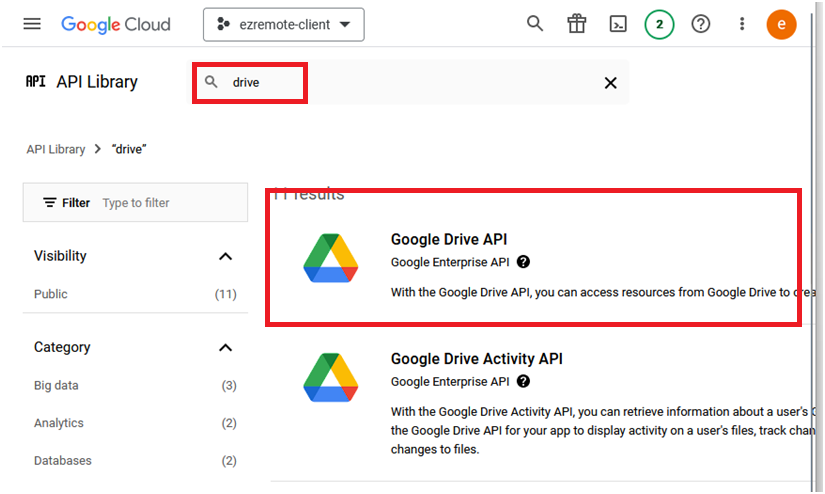Open the free trial gift icon
Viewport: 825px width, 494px height.
[576, 24]
